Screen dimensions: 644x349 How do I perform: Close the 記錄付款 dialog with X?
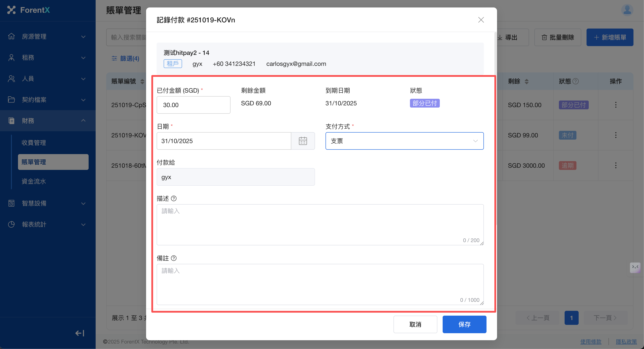[x=481, y=20]
